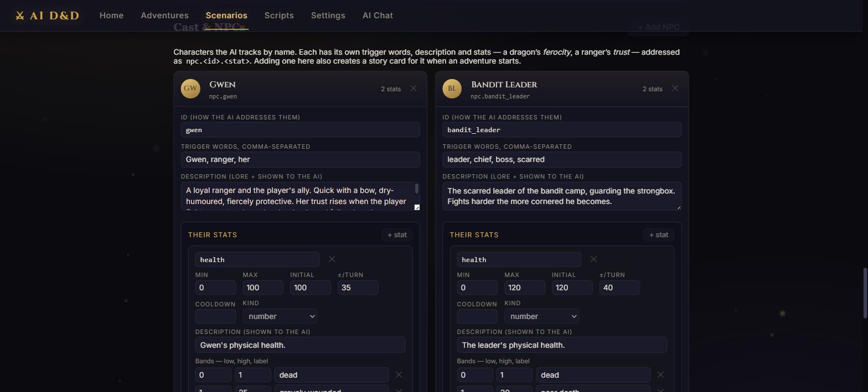This screenshot has height=392, width=868.
Task: Open the Adventures tab
Action: pos(164,15)
